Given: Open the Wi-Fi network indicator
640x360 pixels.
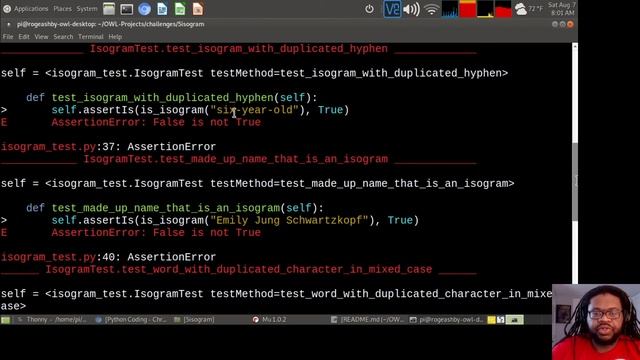Looking at the screenshot, I should click(x=431, y=9).
